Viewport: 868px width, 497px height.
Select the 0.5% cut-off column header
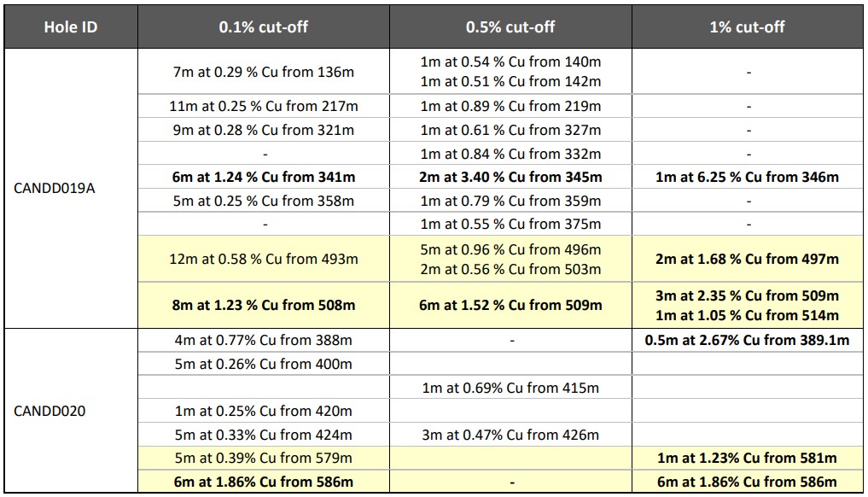[x=510, y=26]
